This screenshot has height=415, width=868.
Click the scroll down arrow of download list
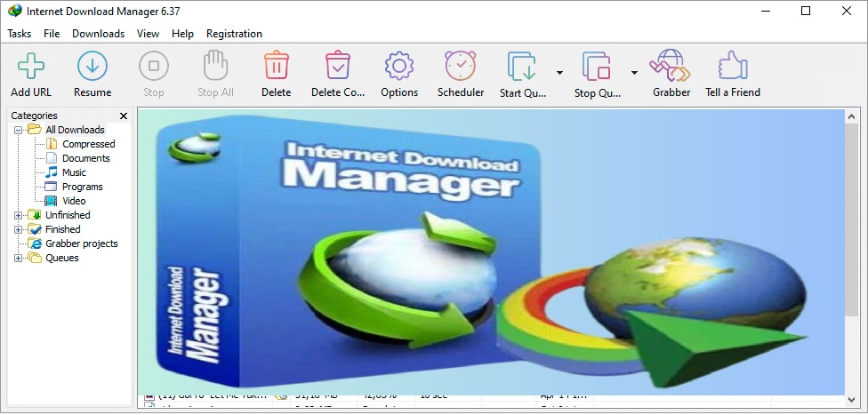click(851, 400)
